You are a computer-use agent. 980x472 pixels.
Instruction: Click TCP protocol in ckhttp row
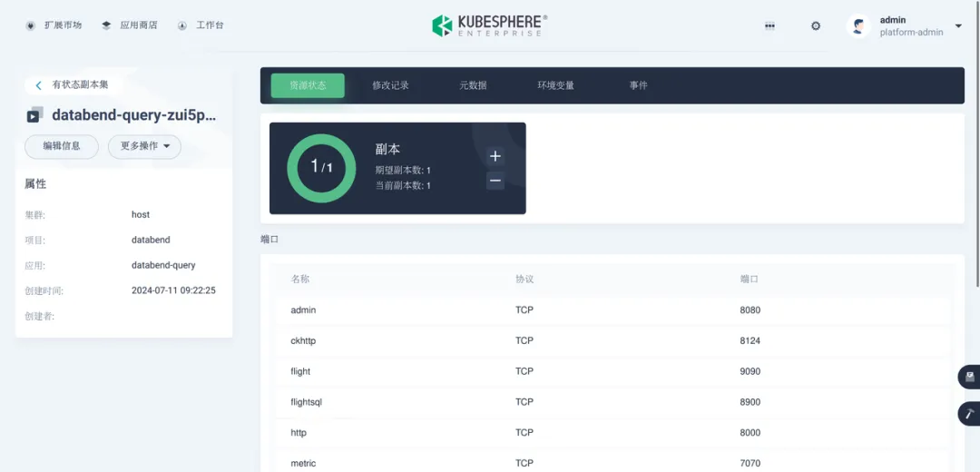click(524, 340)
